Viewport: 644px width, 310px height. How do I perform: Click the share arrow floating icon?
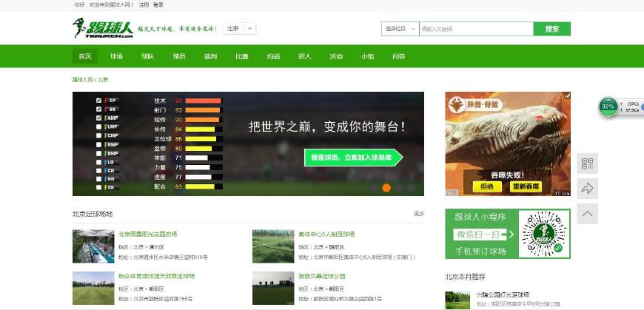[x=587, y=189]
